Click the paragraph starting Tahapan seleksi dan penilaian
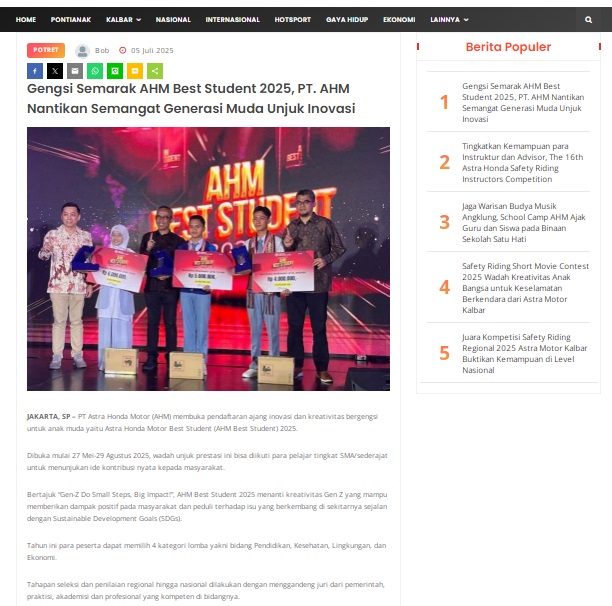 pos(206,590)
